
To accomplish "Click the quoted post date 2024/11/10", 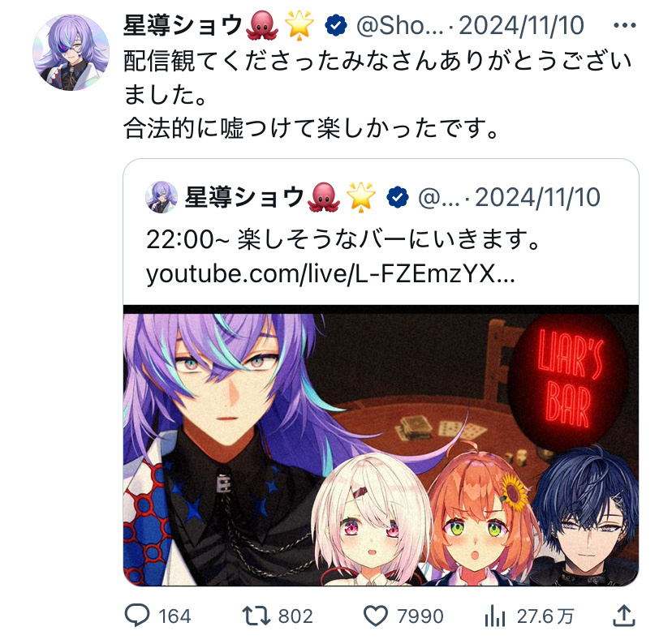I will click(x=537, y=197).
